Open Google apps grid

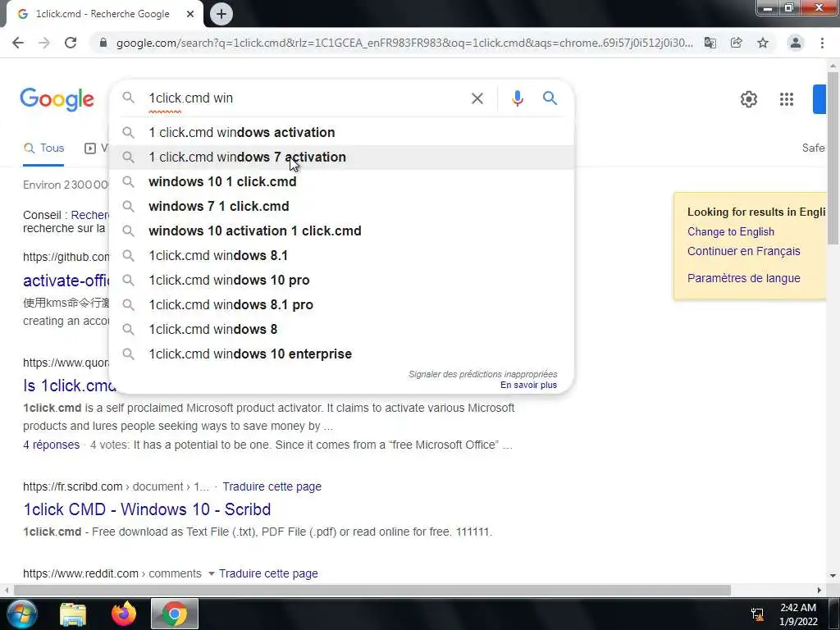coord(787,99)
